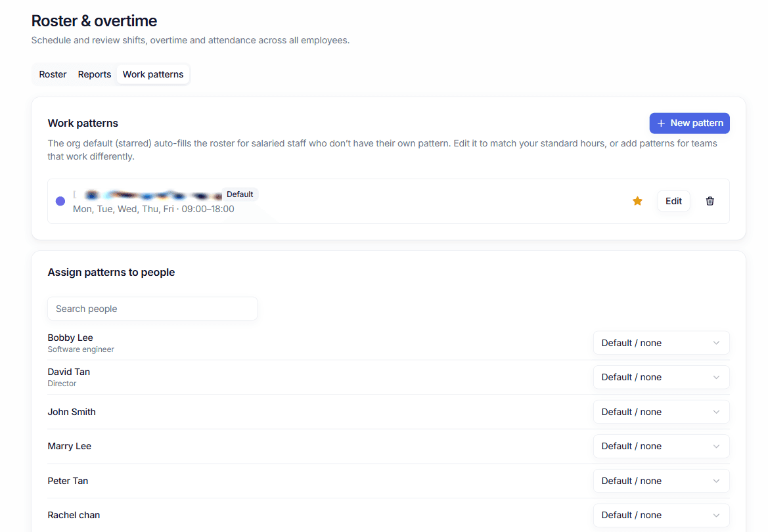Open the Reports tab
The image size is (768, 532).
point(95,74)
